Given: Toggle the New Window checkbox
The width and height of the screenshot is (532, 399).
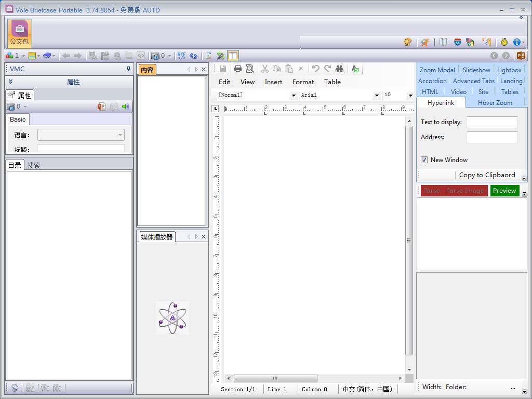Looking at the screenshot, I should pos(424,160).
